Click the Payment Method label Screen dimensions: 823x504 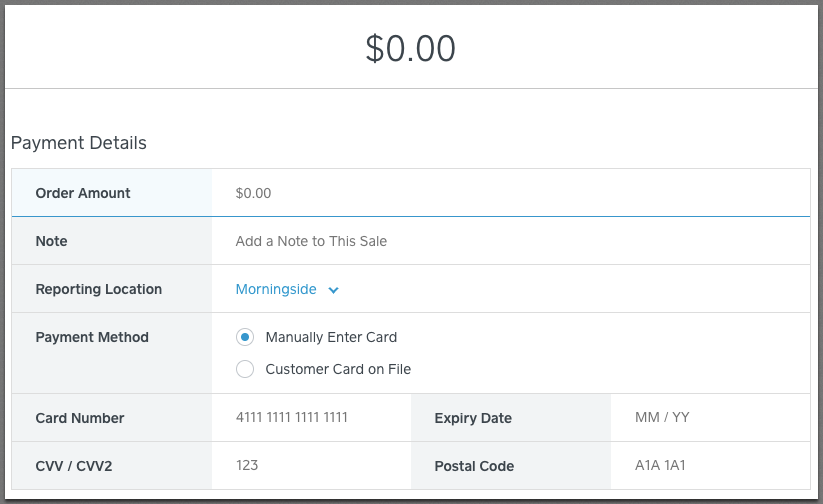point(92,337)
